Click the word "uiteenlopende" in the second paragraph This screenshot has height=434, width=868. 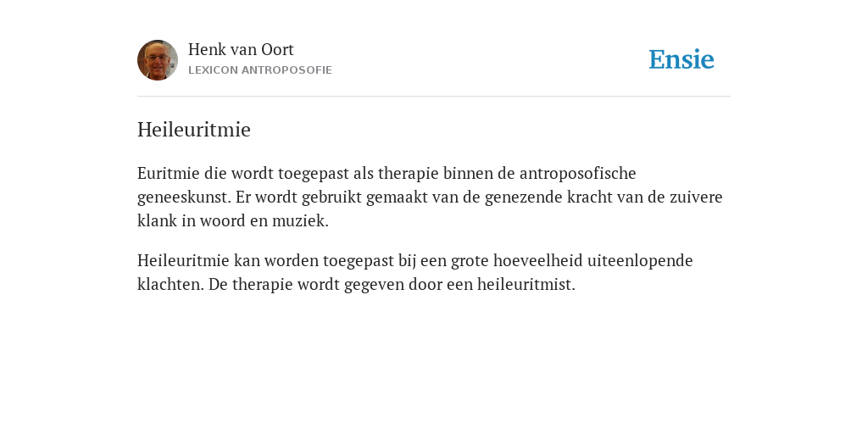point(640,261)
